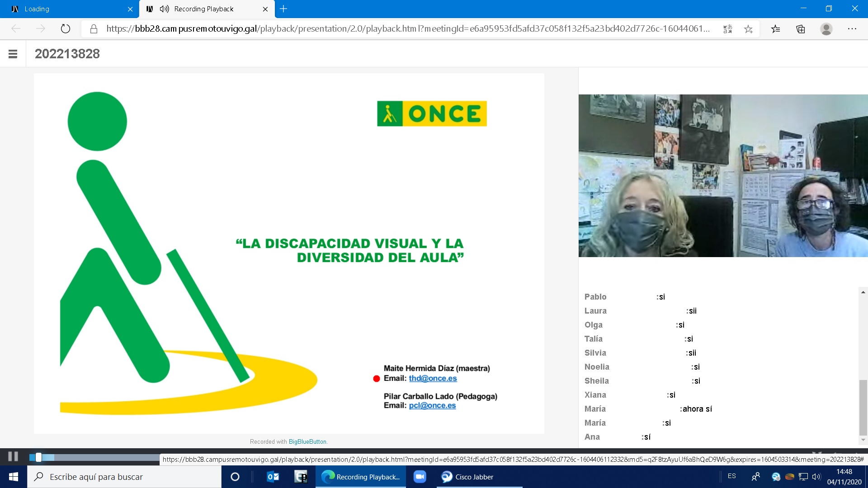Pause the recording playback

(x=13, y=456)
